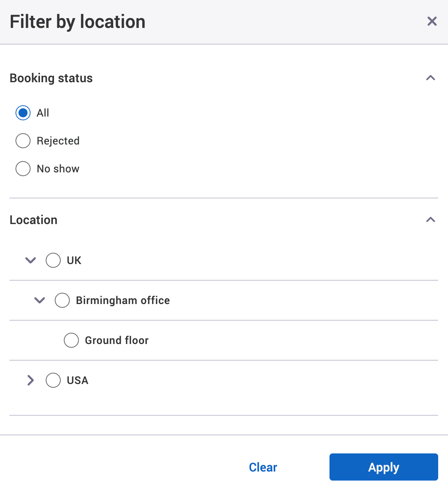Apply the location filters

click(383, 467)
